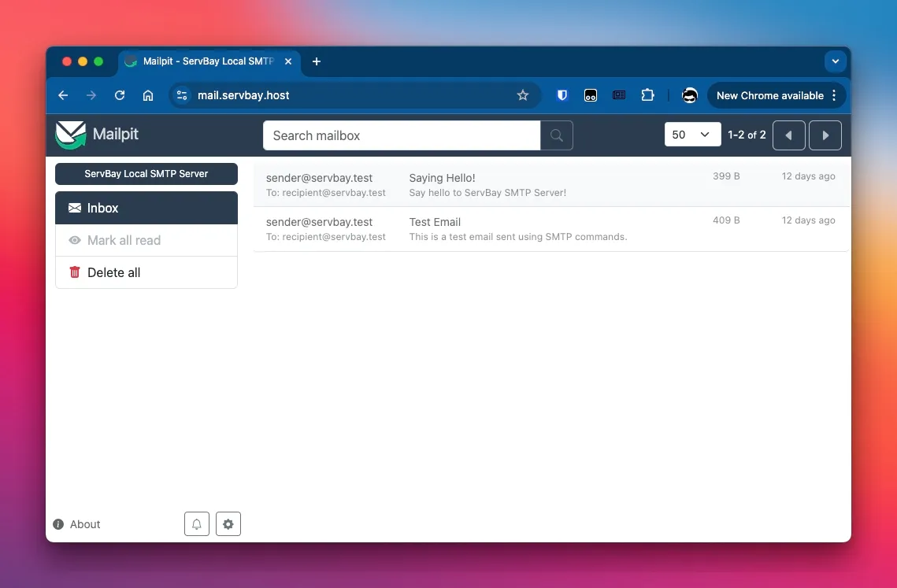Open the ServBay Local SMTP Server link
The width and height of the screenshot is (897, 588).
(146, 173)
